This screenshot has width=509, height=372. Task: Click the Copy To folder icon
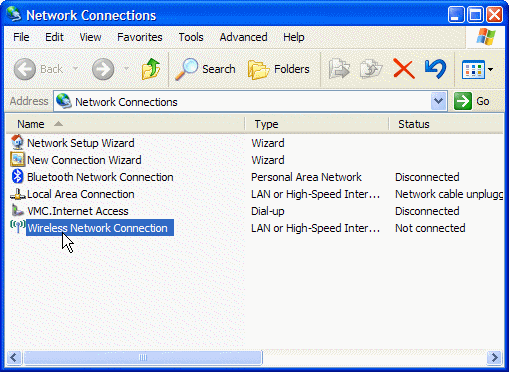pyautogui.click(x=371, y=69)
